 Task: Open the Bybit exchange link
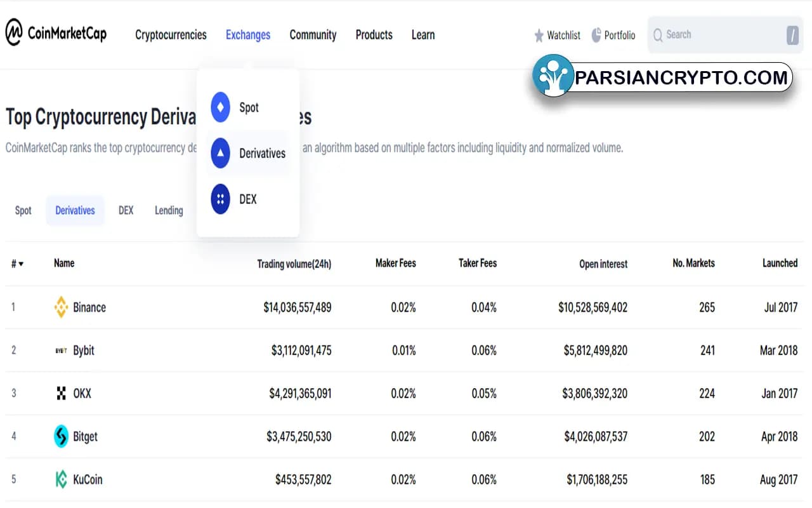[x=84, y=351]
